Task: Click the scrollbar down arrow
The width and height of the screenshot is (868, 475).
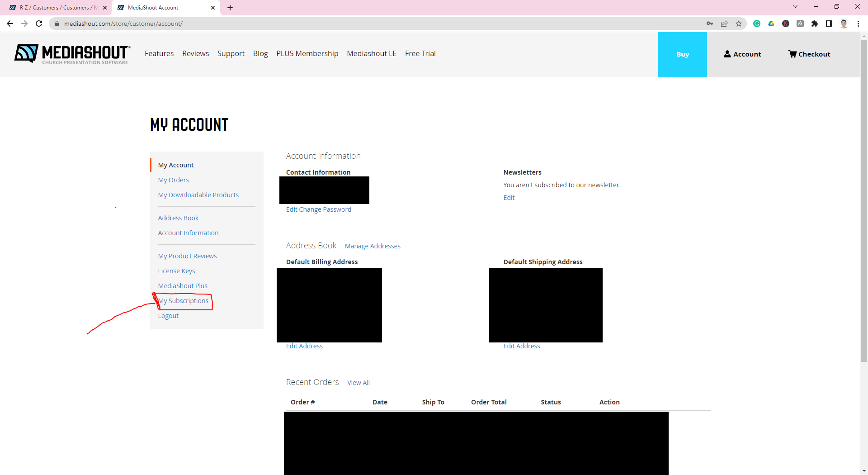Action: 864,471
